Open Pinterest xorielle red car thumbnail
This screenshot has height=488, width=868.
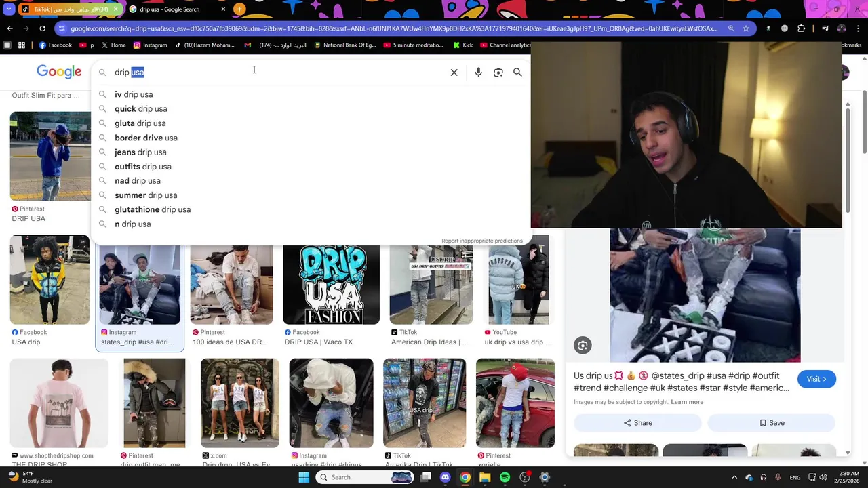coord(515,403)
